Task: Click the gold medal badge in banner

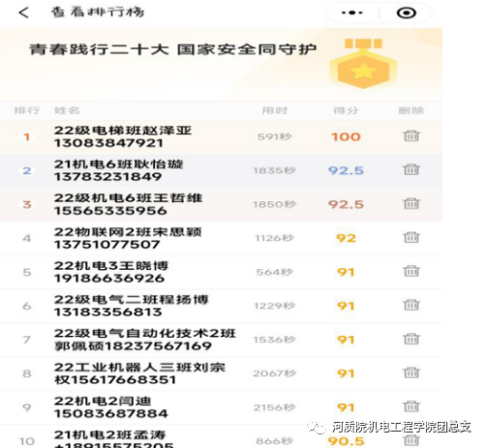Action: (363, 64)
